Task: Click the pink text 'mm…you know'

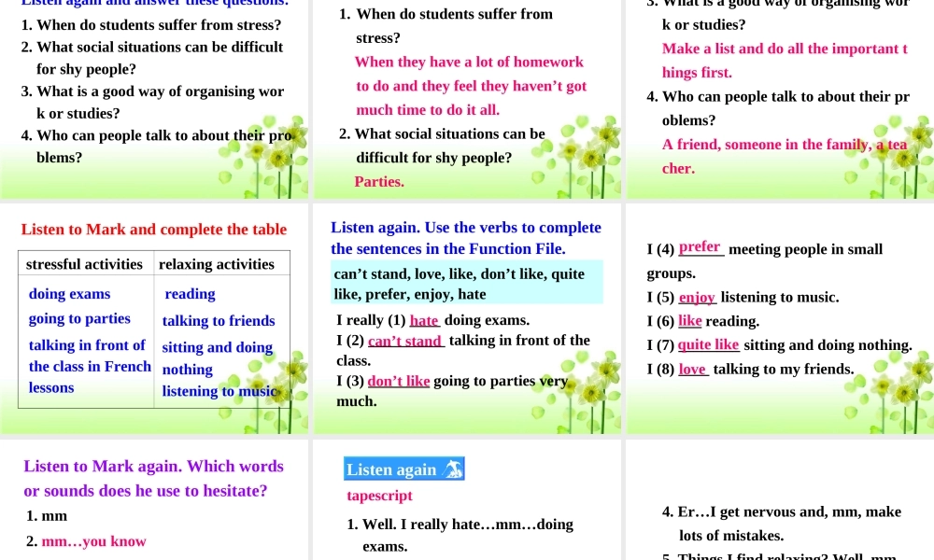Action: point(93,541)
